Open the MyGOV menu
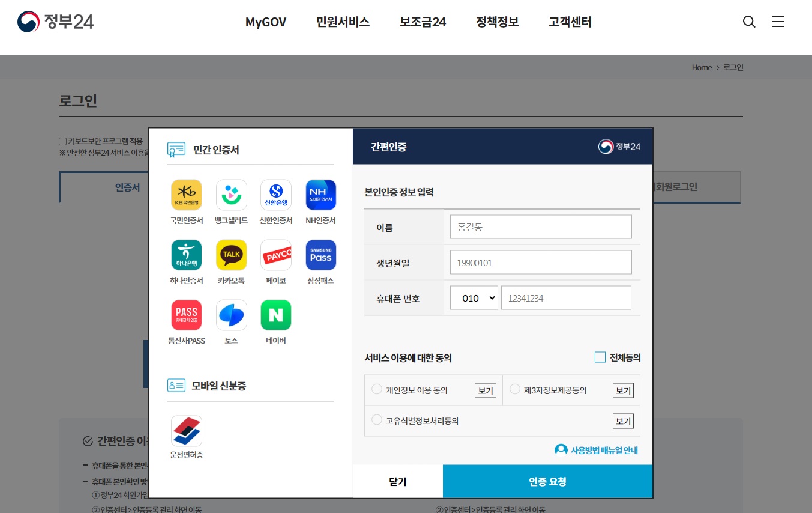Viewport: 812px width, 513px height. coord(266,22)
